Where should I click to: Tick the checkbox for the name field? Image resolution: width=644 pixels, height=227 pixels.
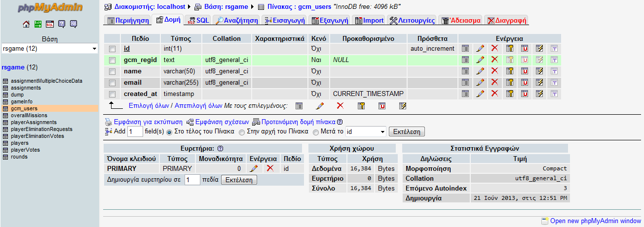pyautogui.click(x=112, y=71)
